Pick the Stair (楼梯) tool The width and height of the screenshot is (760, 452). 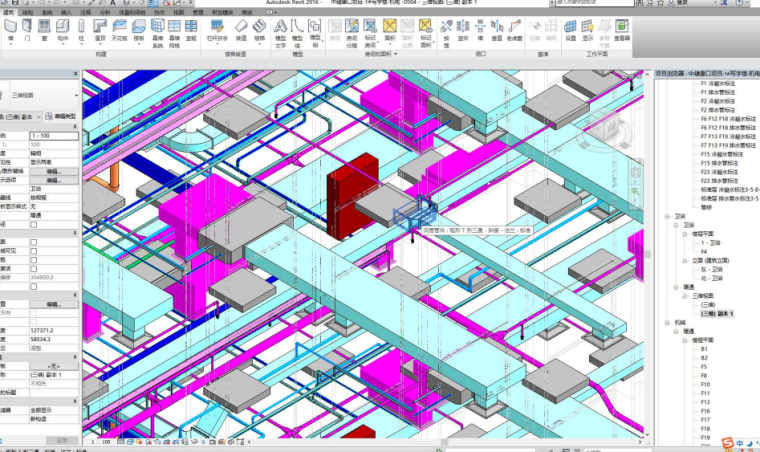coord(260,30)
